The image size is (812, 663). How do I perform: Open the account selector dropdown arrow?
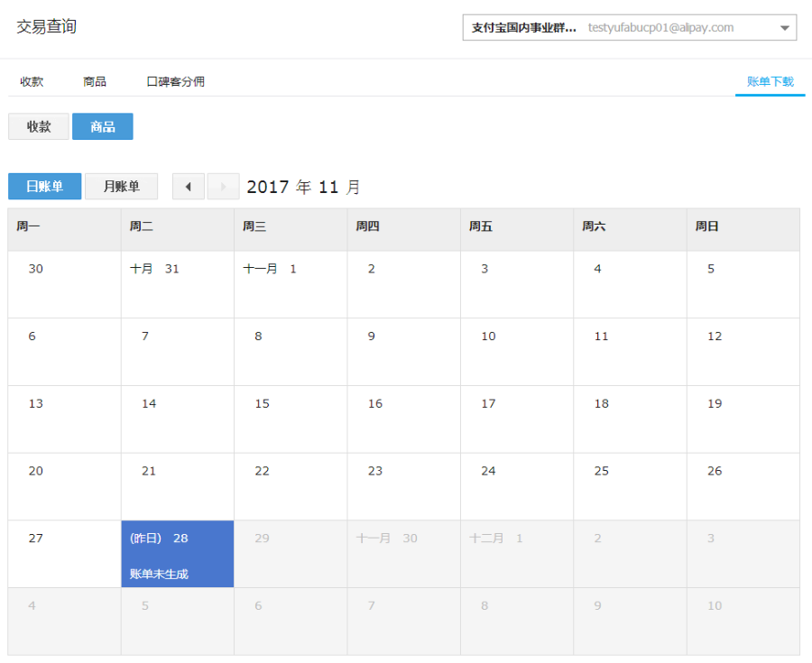(785, 28)
